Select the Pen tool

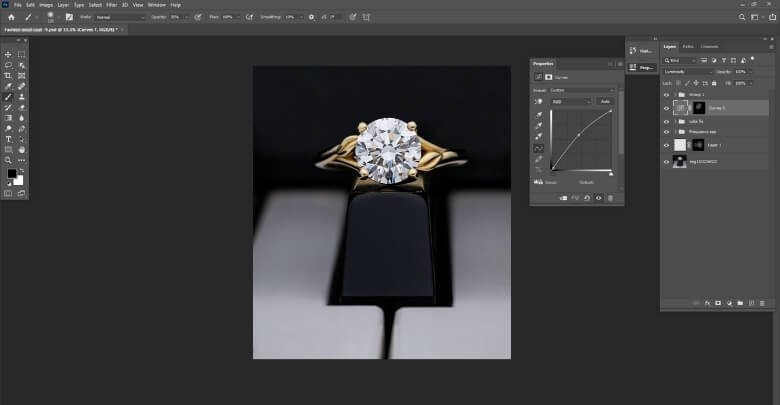[21, 129]
